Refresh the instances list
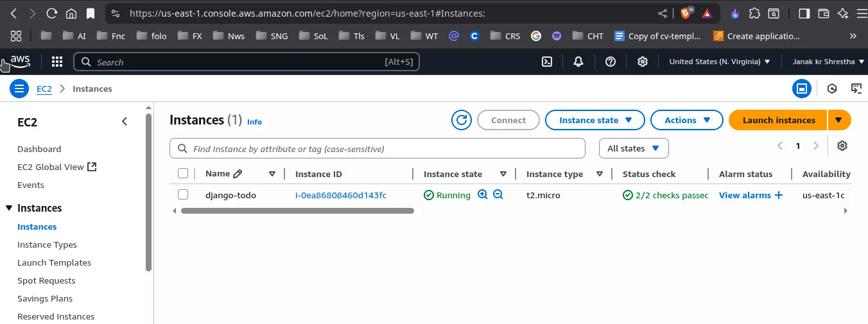Viewport: 868px width, 324px height. point(462,120)
